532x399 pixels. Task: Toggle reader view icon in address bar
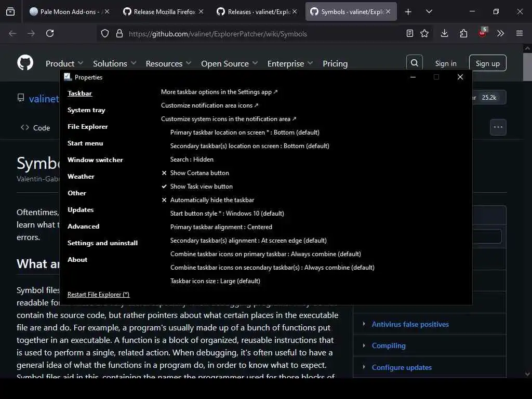[410, 33]
